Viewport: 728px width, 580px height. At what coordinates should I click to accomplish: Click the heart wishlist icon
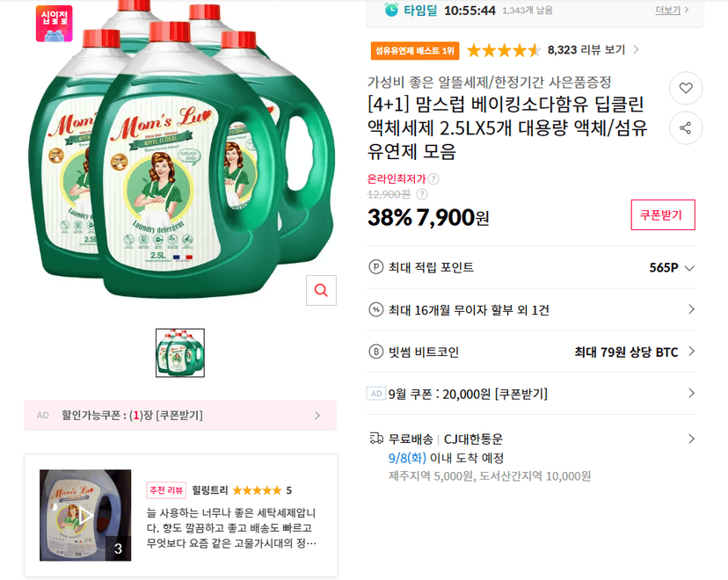[686, 88]
